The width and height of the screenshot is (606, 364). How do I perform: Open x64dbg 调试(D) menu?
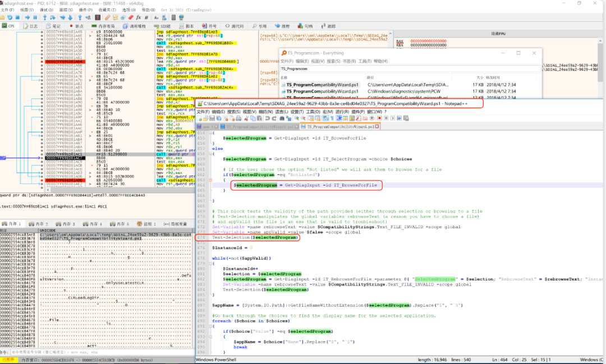pos(47,10)
